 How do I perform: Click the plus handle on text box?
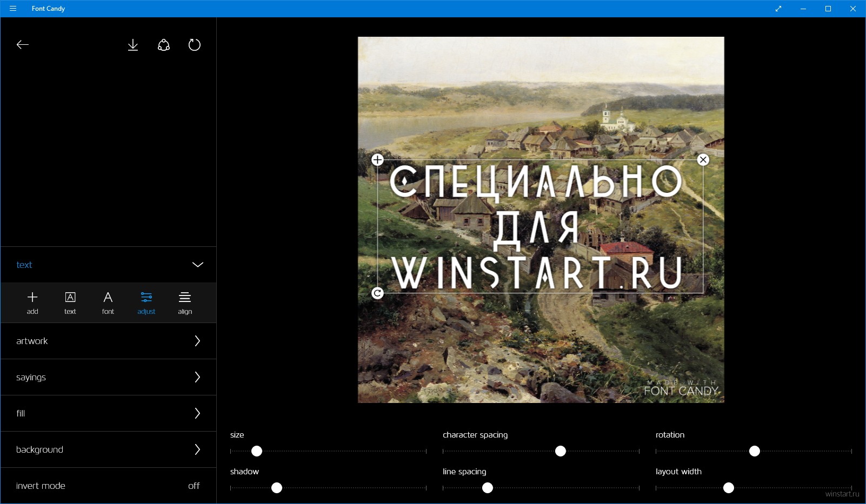378,160
